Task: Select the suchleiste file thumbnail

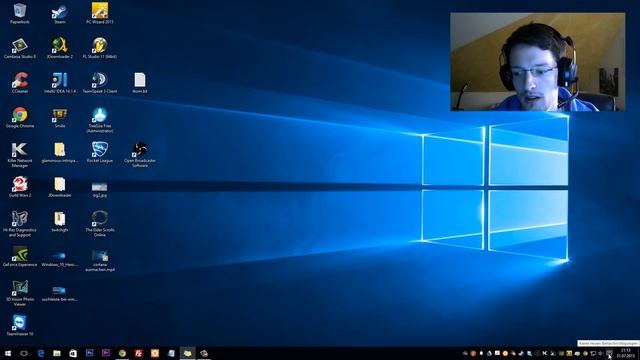Action: (x=60, y=293)
